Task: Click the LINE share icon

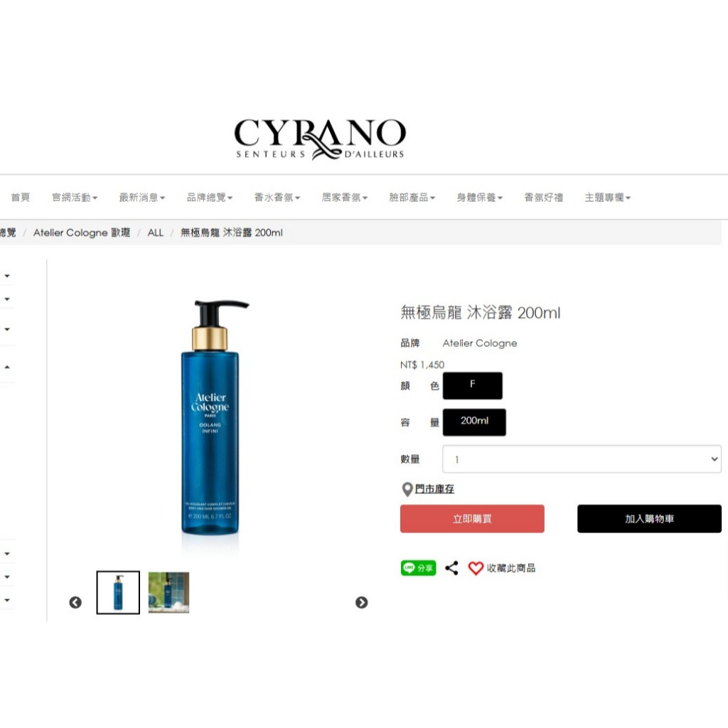Action: pyautogui.click(x=418, y=568)
